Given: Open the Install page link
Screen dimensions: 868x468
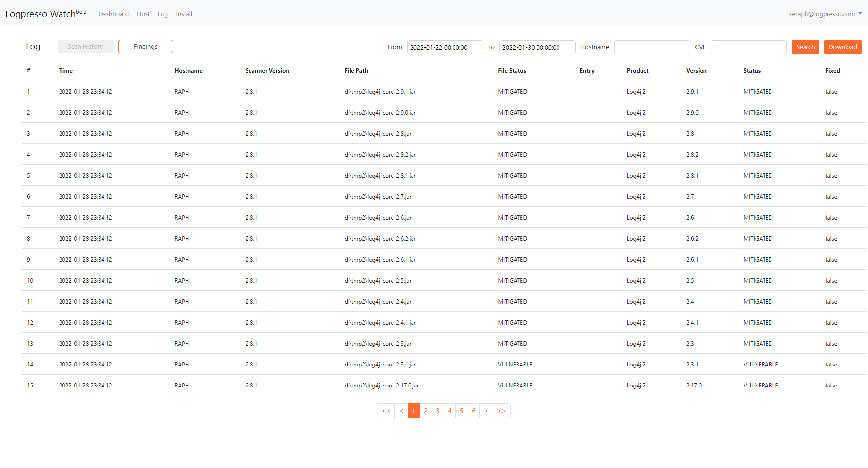Looking at the screenshot, I should [x=184, y=14].
